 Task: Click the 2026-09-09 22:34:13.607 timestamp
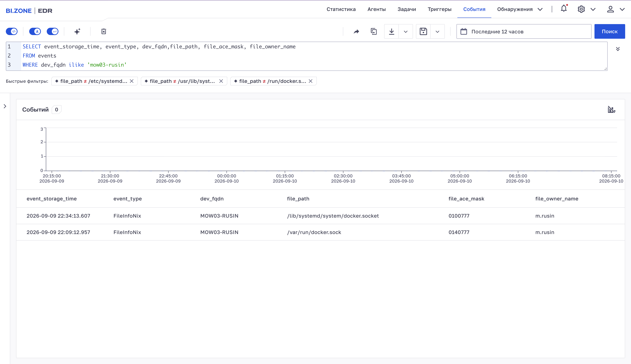(x=58, y=216)
